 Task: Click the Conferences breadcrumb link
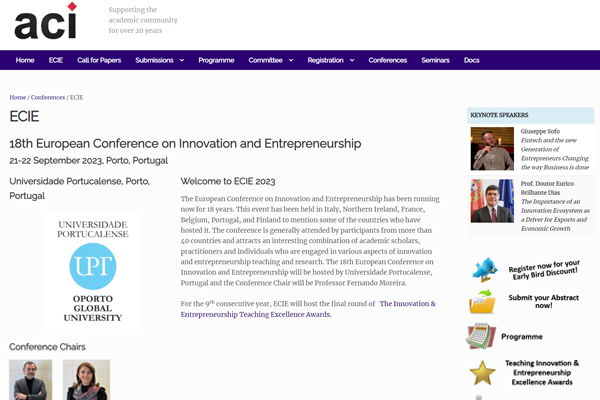click(x=48, y=97)
